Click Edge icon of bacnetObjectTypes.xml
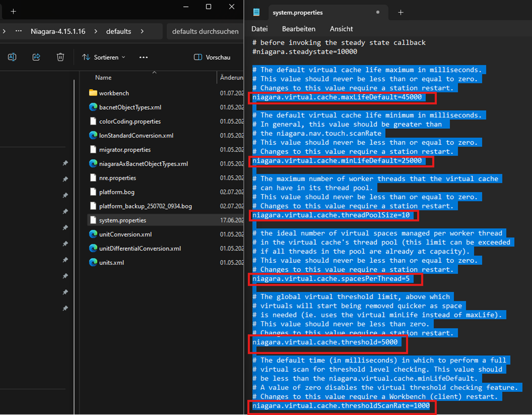The image size is (532, 415). point(93,107)
